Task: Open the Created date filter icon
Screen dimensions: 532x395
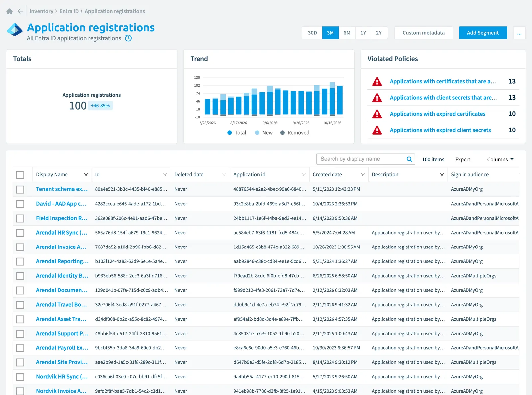Action: coord(363,175)
